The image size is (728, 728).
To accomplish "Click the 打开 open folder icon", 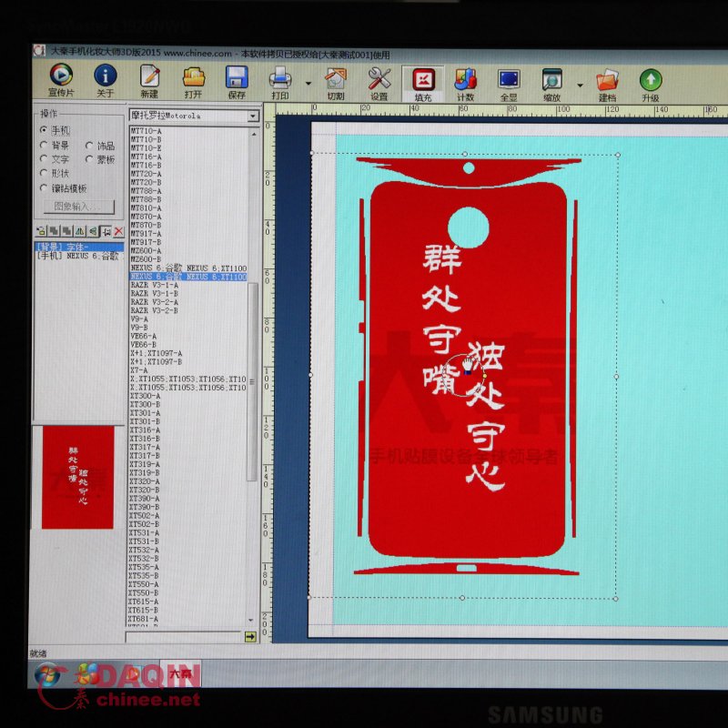I will 193,81.
